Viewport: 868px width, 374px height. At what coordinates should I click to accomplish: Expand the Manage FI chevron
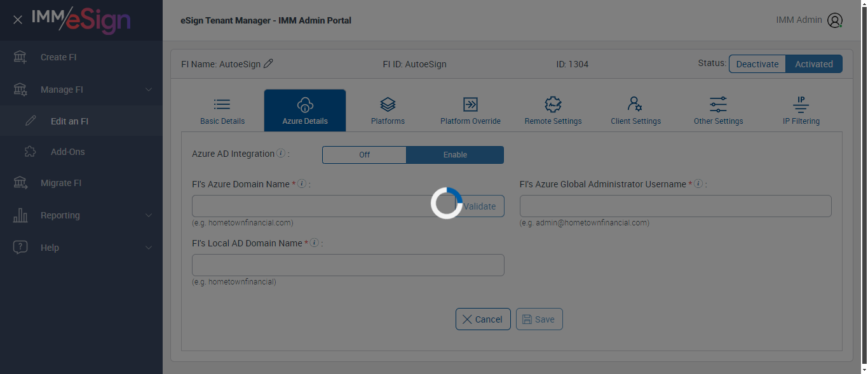[x=149, y=90]
